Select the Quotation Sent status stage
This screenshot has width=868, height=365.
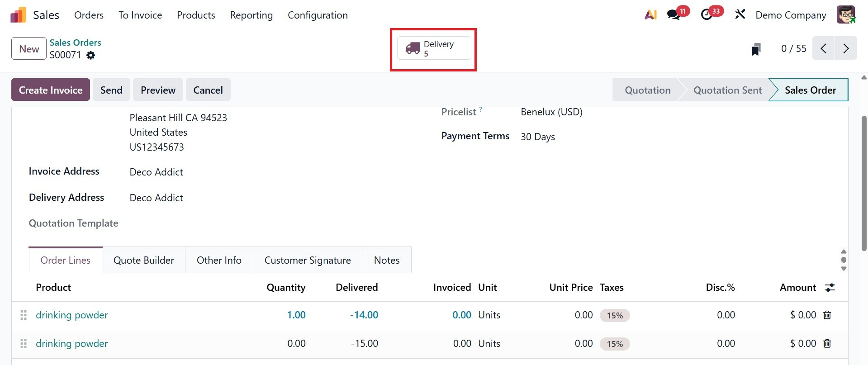click(727, 90)
